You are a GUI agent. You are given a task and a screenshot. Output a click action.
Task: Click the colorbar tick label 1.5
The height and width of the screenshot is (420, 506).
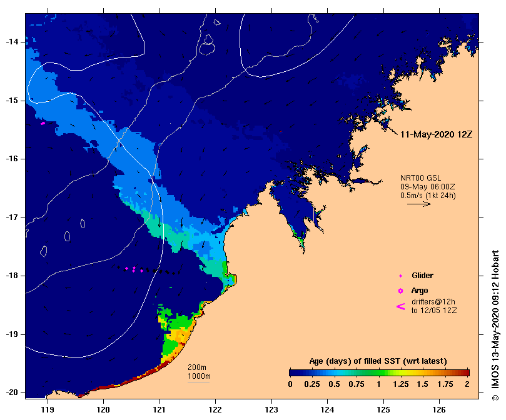(423, 384)
